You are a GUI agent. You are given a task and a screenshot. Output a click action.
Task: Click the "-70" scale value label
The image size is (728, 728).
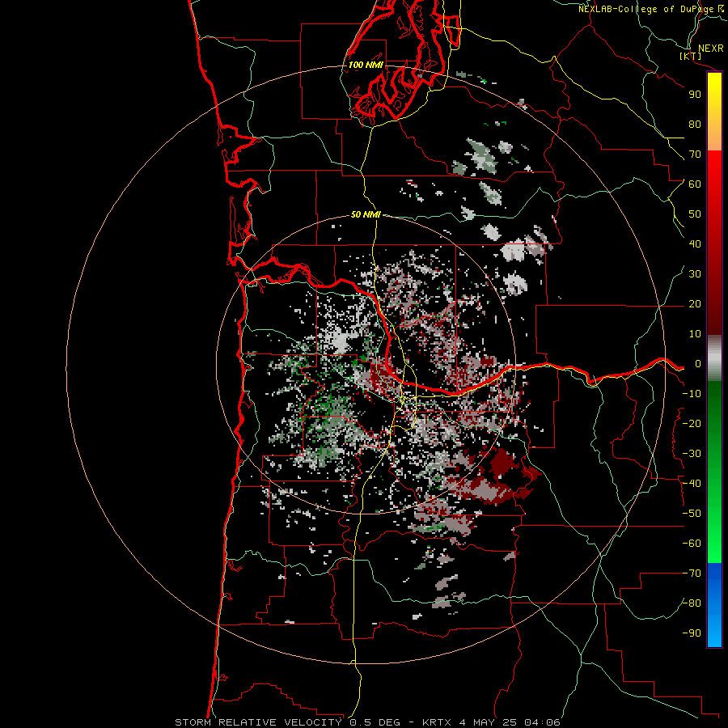coord(692,574)
